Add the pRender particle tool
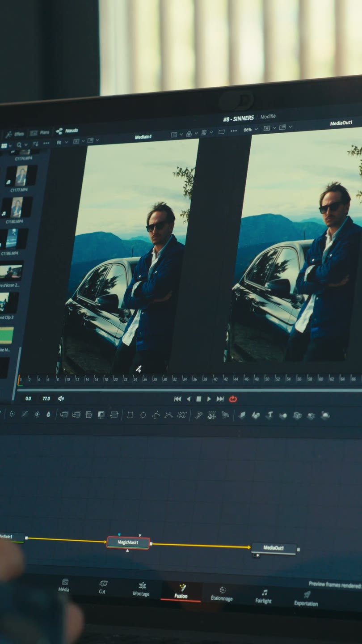362x644 pixels. coord(225,415)
